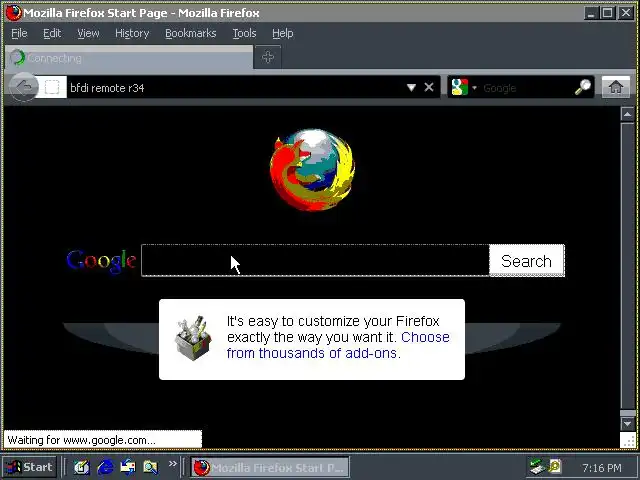
Task: Click the Waiting for www.google.com status text
Action: tap(81, 440)
